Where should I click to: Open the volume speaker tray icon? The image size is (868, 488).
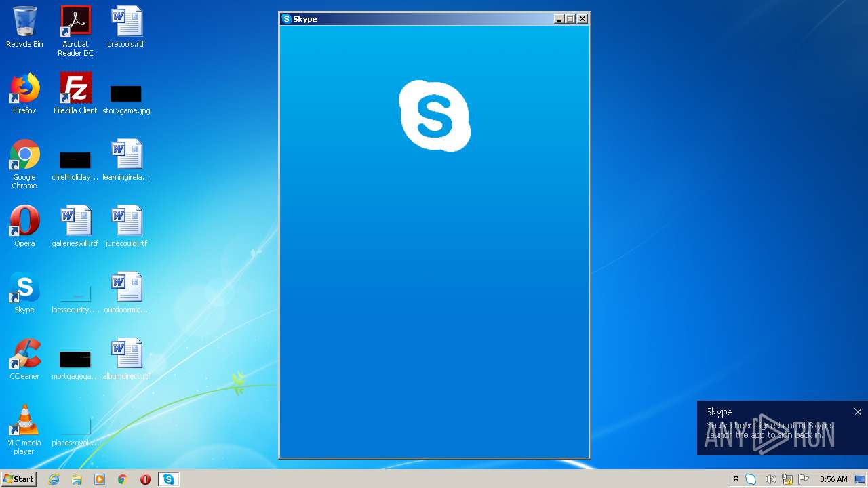pos(770,479)
